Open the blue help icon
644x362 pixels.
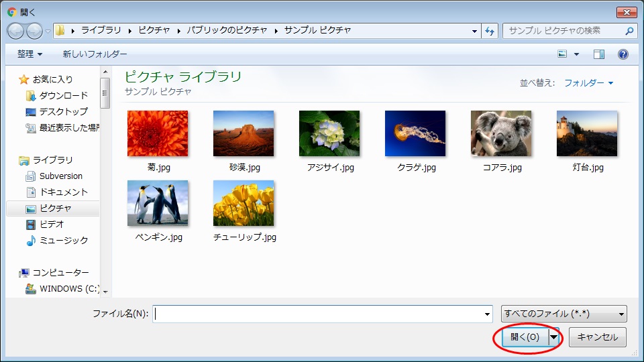pyautogui.click(x=623, y=54)
